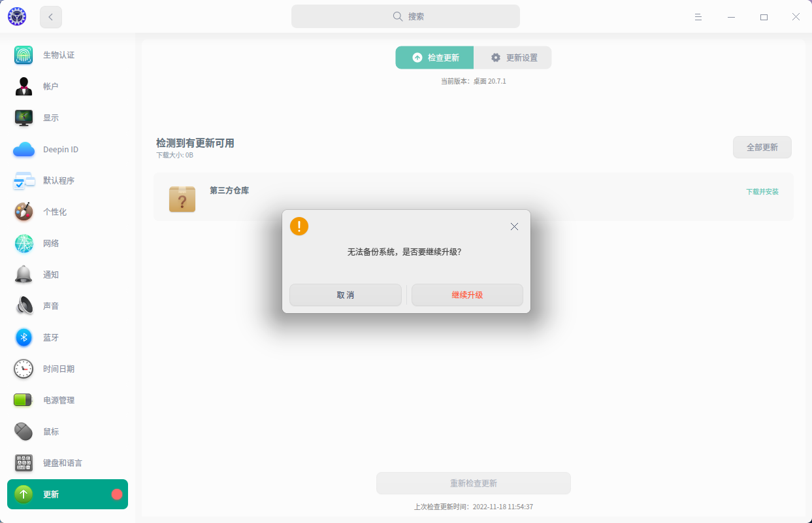Screen dimensions: 812x523
Task: Click Download and Install (下载并安装) link
Action: click(762, 192)
